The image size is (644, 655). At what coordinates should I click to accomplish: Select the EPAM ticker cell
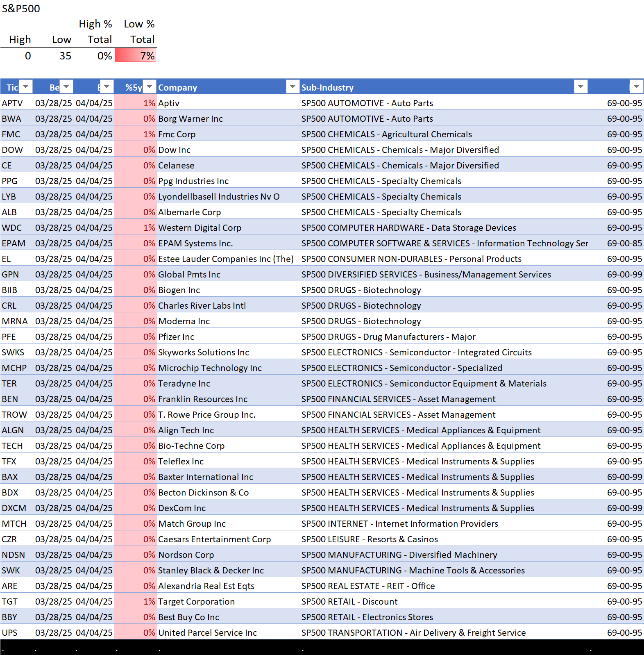coord(17,243)
